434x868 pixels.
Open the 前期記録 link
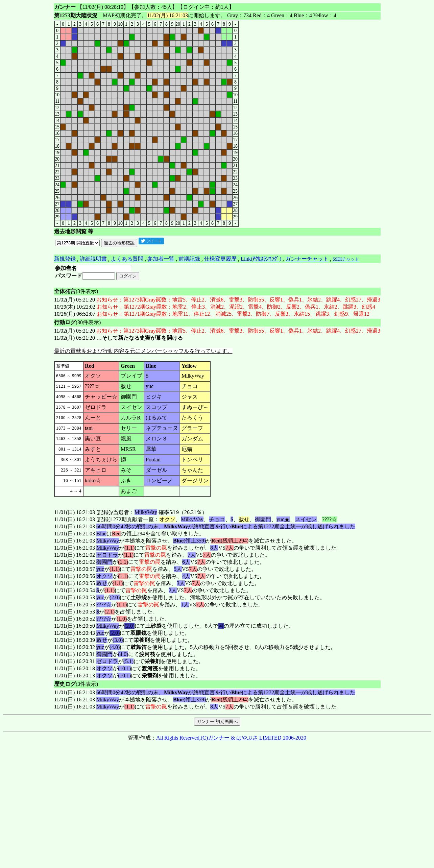click(189, 259)
